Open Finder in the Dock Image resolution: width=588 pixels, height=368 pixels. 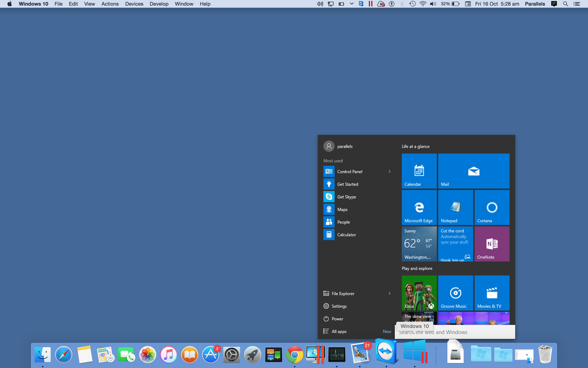point(43,354)
